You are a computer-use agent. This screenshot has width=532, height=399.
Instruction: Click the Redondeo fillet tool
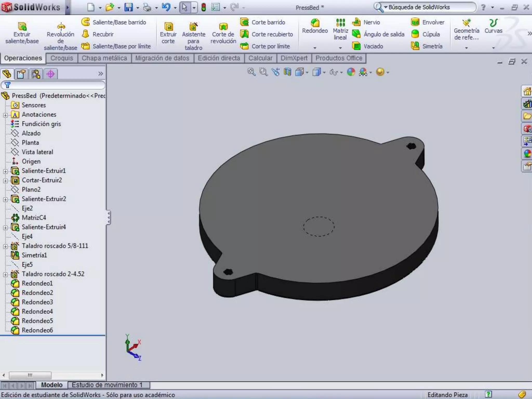[315, 26]
